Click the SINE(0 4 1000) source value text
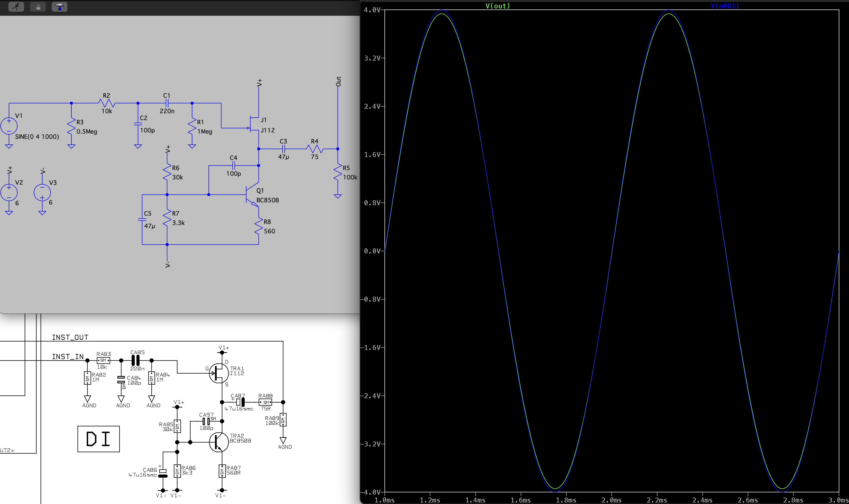Screen dimensions: 849x504 click(x=37, y=137)
